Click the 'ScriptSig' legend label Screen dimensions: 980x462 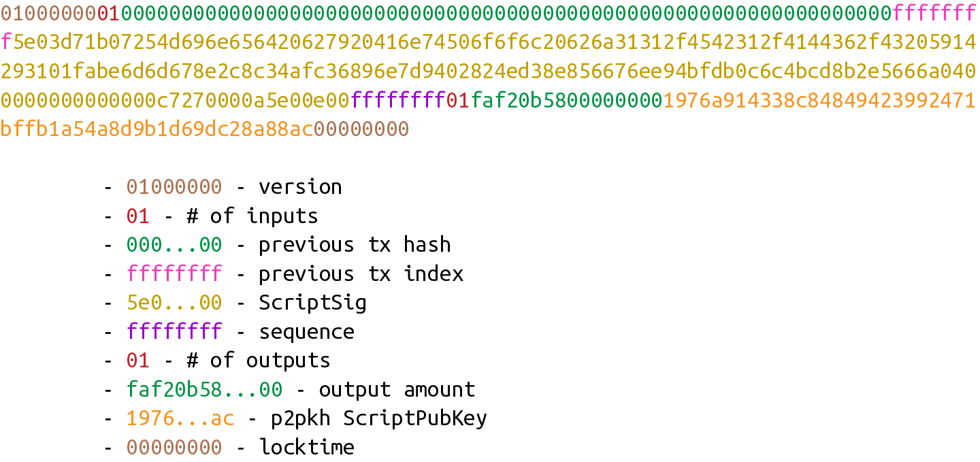[x=312, y=303]
